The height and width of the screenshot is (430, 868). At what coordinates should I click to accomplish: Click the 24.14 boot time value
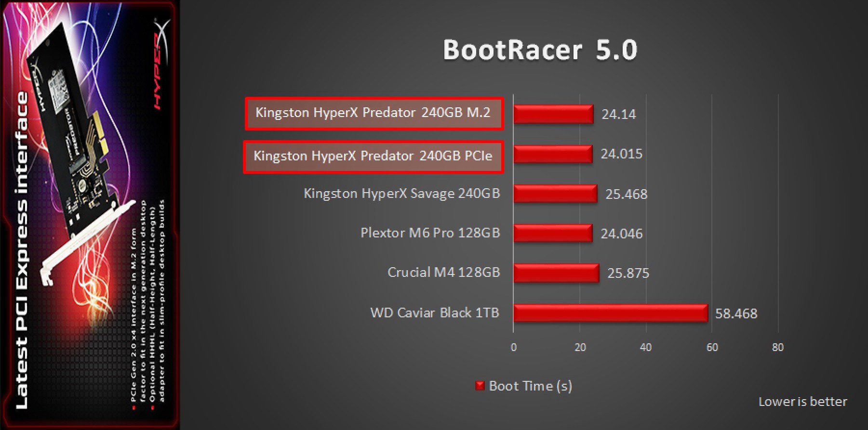coord(619,114)
